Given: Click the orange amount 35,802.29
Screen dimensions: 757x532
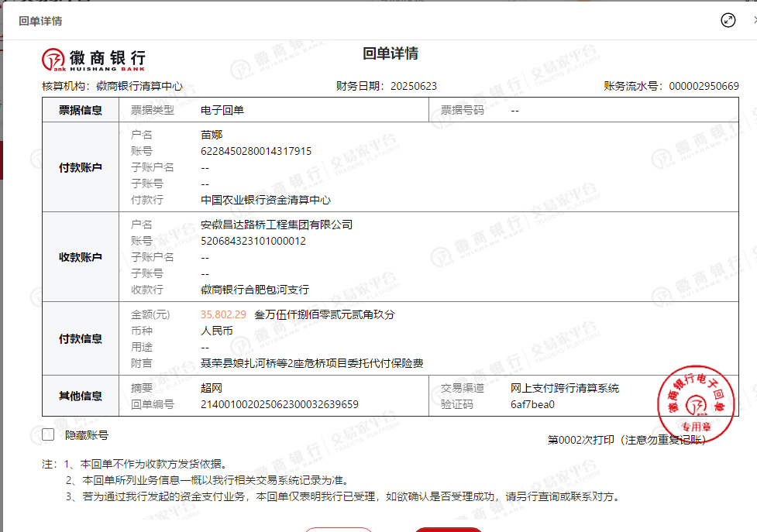Looking at the screenshot, I should pyautogui.click(x=223, y=314).
